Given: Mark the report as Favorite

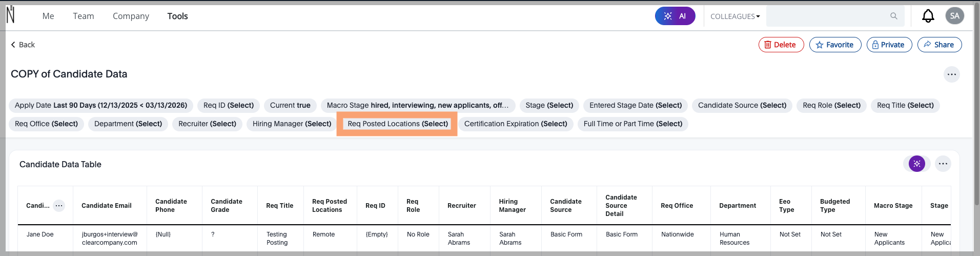Looking at the screenshot, I should (835, 45).
